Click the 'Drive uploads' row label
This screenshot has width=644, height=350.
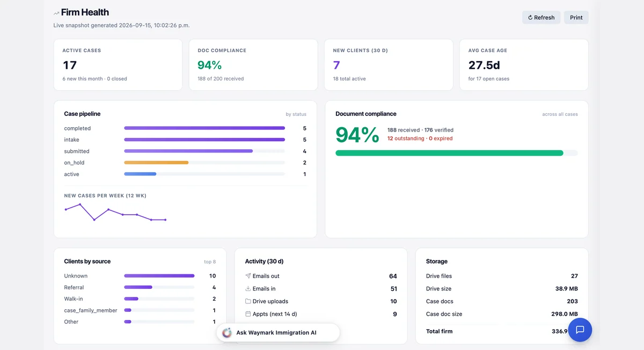click(x=270, y=301)
